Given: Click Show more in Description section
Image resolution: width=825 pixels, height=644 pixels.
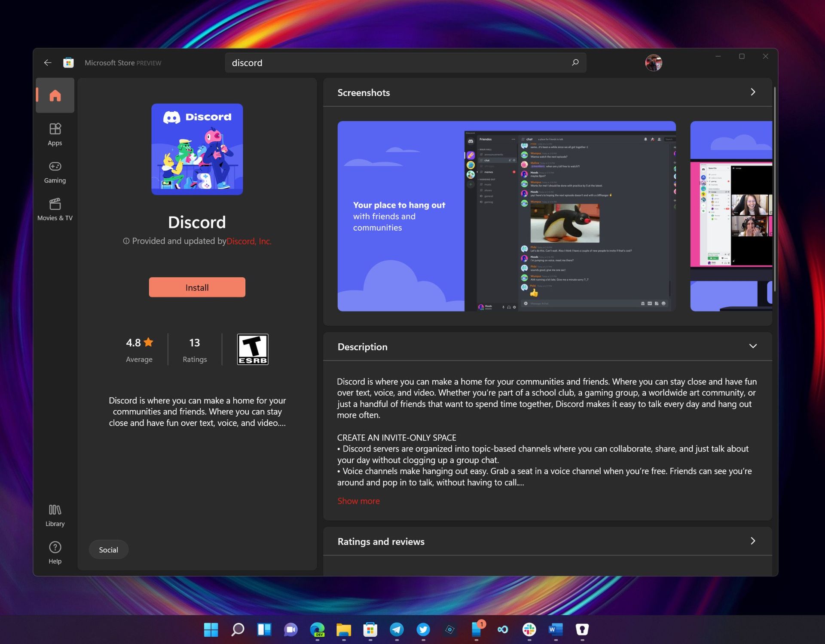Looking at the screenshot, I should click(358, 500).
